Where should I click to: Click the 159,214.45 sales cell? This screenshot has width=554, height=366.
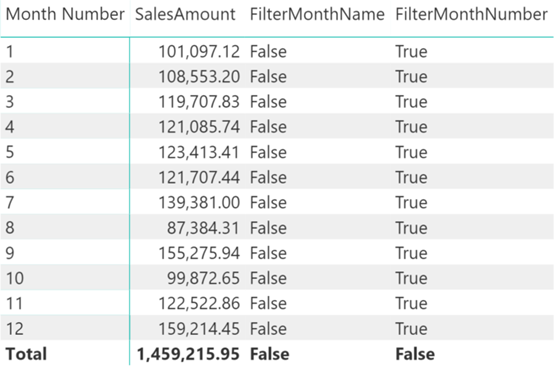pos(199,329)
